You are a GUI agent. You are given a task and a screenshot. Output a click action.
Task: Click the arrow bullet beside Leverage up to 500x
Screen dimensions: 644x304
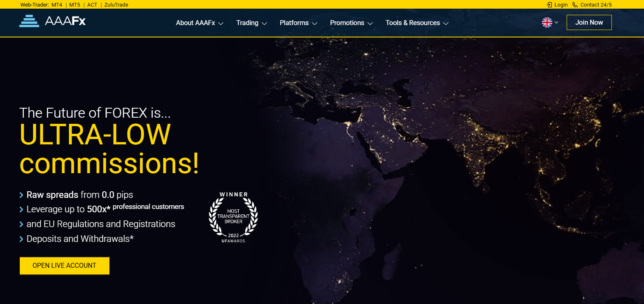[21, 209]
